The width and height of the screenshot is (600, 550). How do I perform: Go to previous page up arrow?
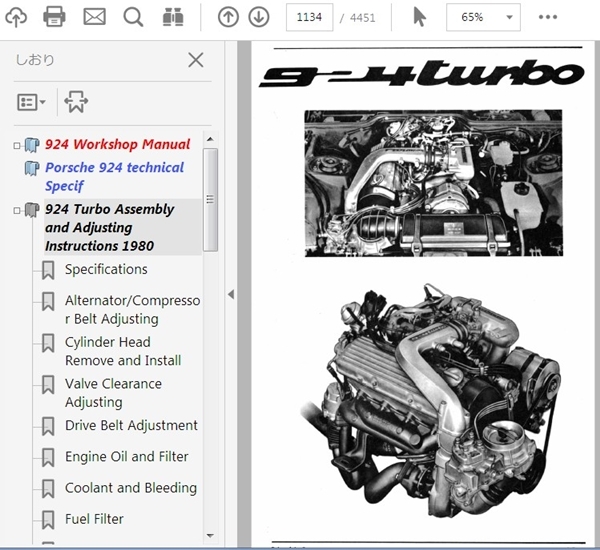[x=228, y=17]
